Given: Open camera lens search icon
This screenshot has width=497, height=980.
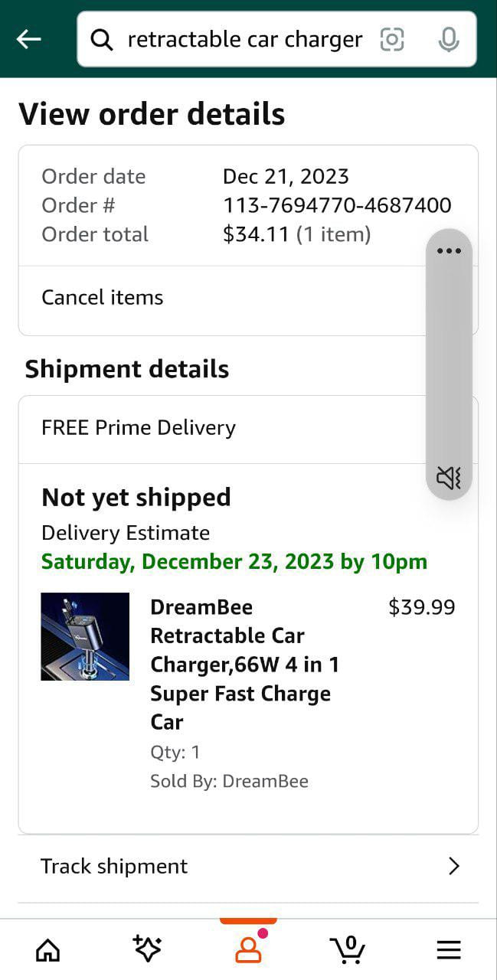Looking at the screenshot, I should point(391,39).
